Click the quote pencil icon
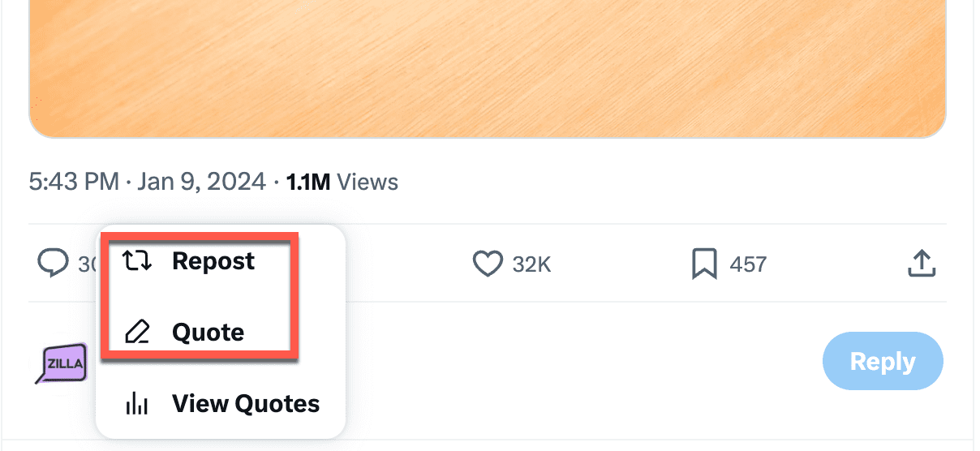The image size is (980, 451). pos(137,332)
